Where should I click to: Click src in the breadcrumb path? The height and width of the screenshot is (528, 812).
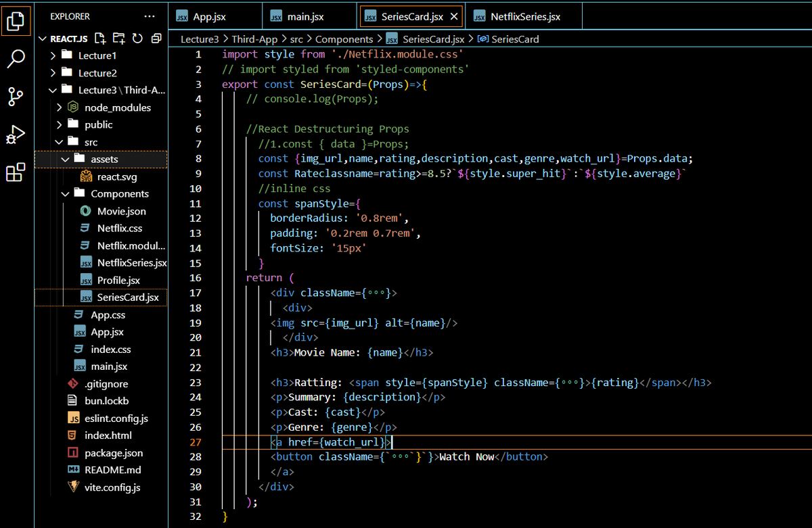(x=296, y=39)
